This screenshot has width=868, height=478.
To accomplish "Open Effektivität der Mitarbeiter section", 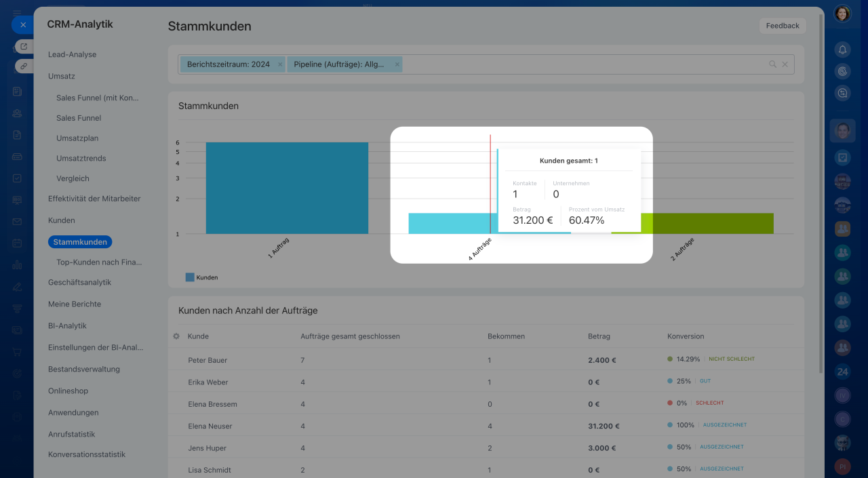I will 94,199.
